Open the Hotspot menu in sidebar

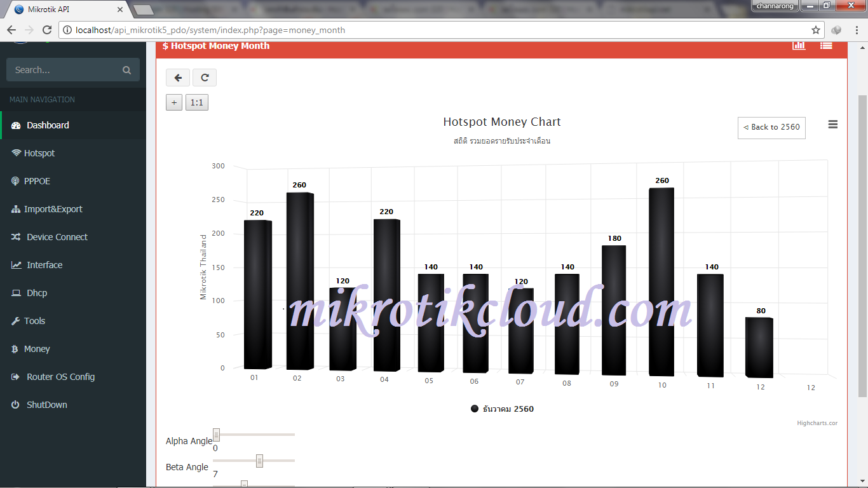(x=39, y=153)
